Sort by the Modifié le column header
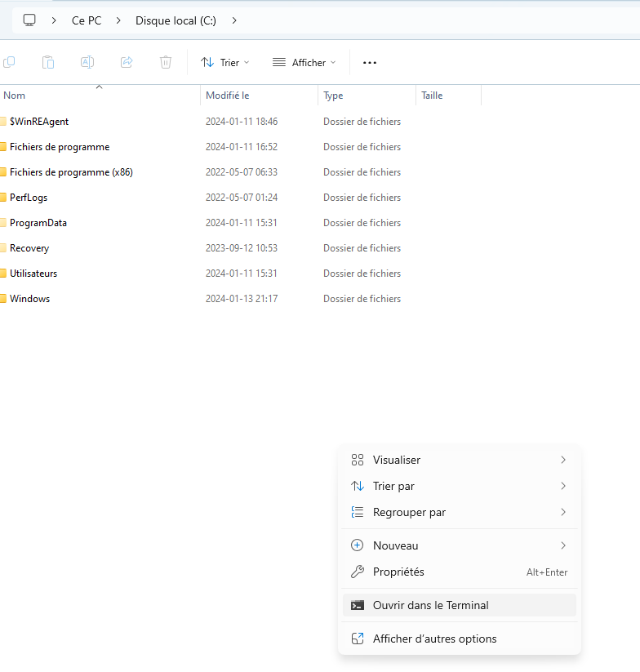Screen dimensions: 640x672 [x=228, y=96]
